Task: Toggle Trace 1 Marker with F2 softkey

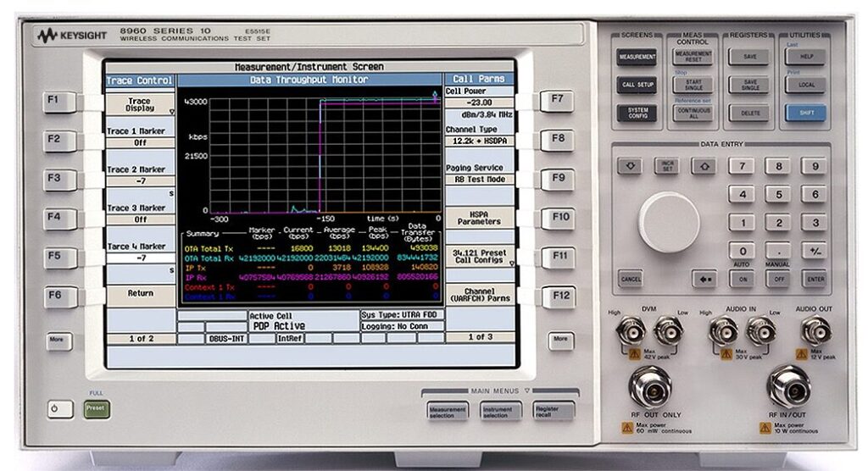Action: pyautogui.click(x=54, y=138)
